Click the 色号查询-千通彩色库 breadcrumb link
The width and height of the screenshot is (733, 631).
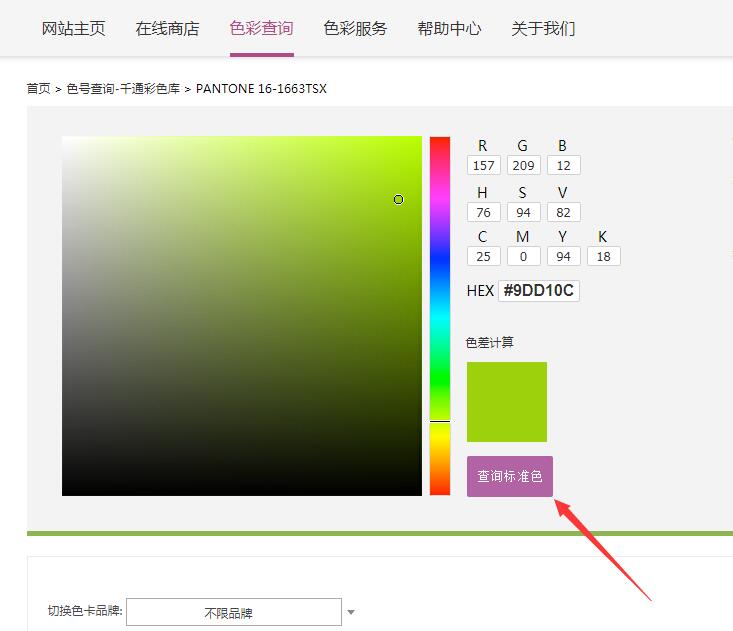point(123,89)
